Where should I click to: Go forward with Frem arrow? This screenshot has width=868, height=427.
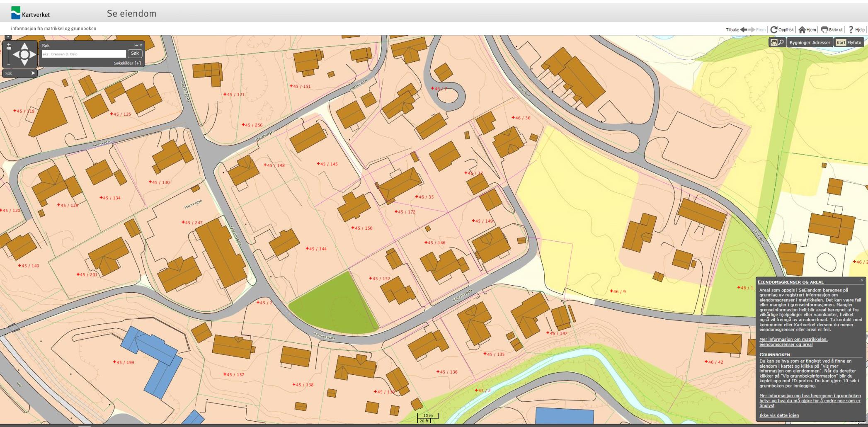[x=752, y=30]
